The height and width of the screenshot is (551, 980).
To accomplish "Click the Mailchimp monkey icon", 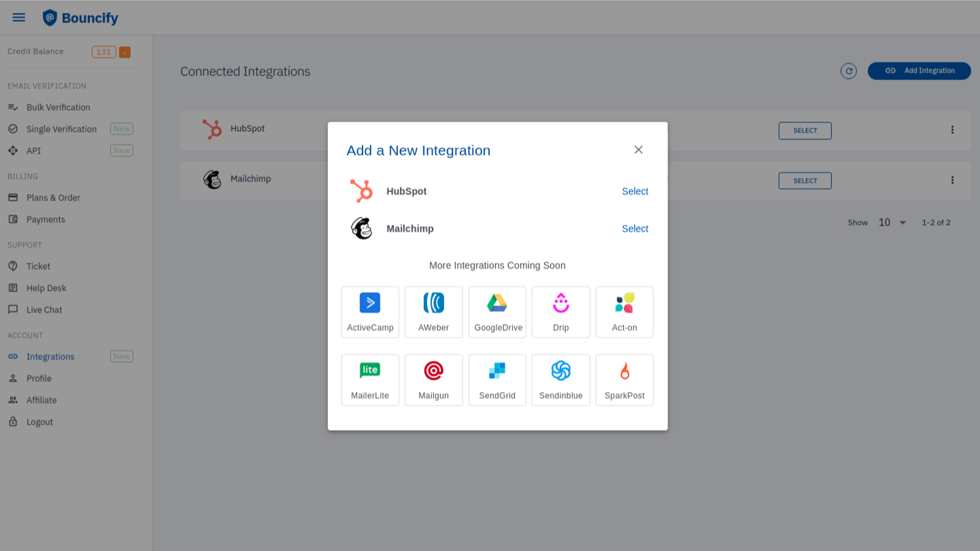I will tap(363, 228).
